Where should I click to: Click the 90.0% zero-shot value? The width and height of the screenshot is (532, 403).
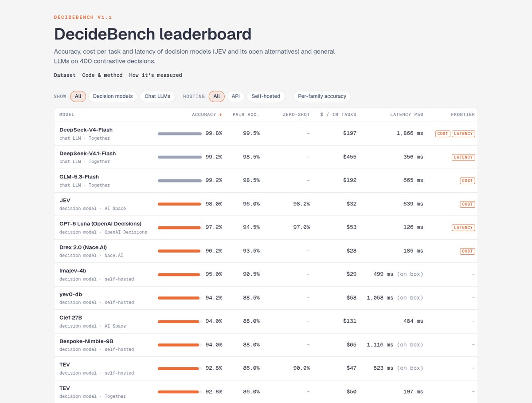[x=301, y=368]
